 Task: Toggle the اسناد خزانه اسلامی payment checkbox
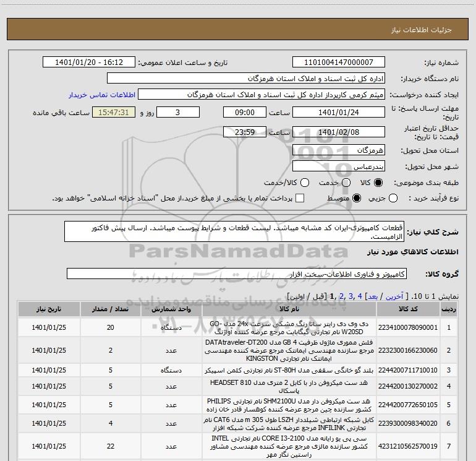tap(300, 198)
